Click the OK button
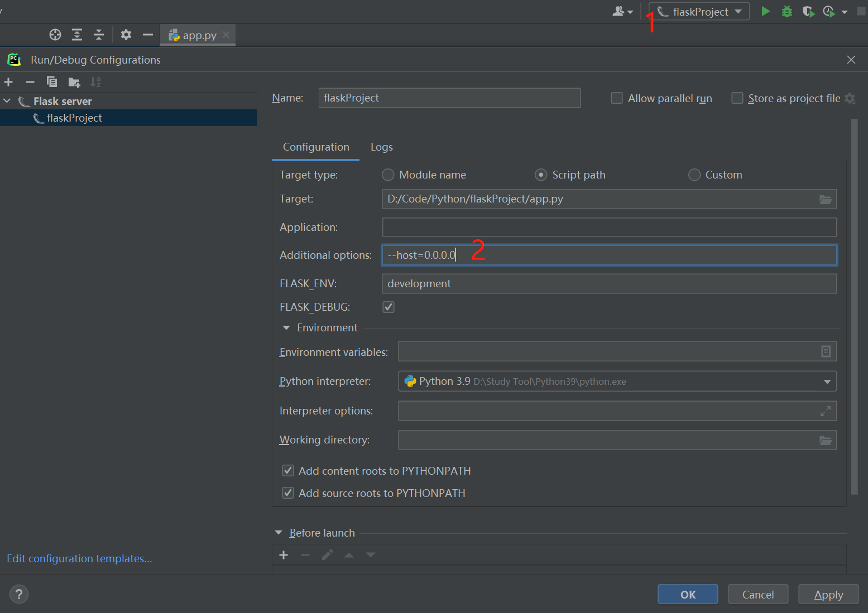868x613 pixels. pos(687,595)
